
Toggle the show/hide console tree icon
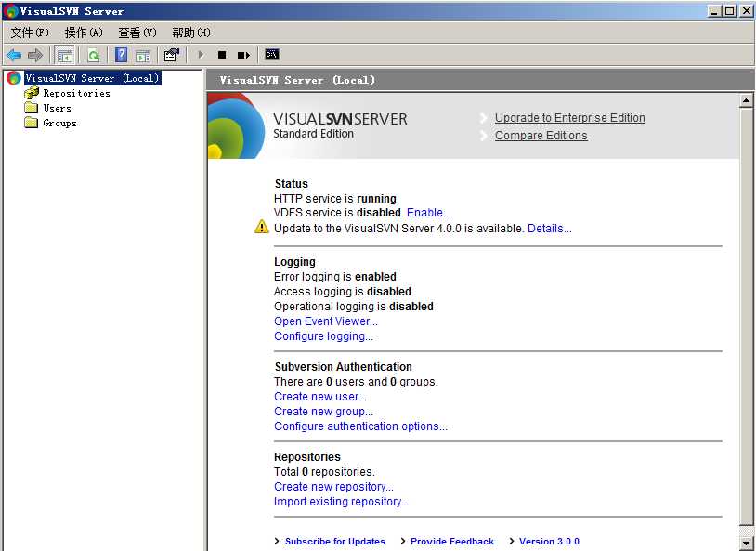click(x=65, y=55)
